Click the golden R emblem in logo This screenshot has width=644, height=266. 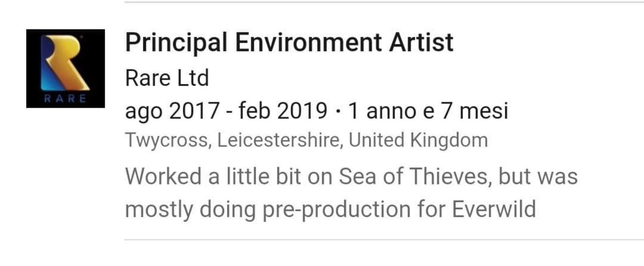pyautogui.click(x=65, y=63)
